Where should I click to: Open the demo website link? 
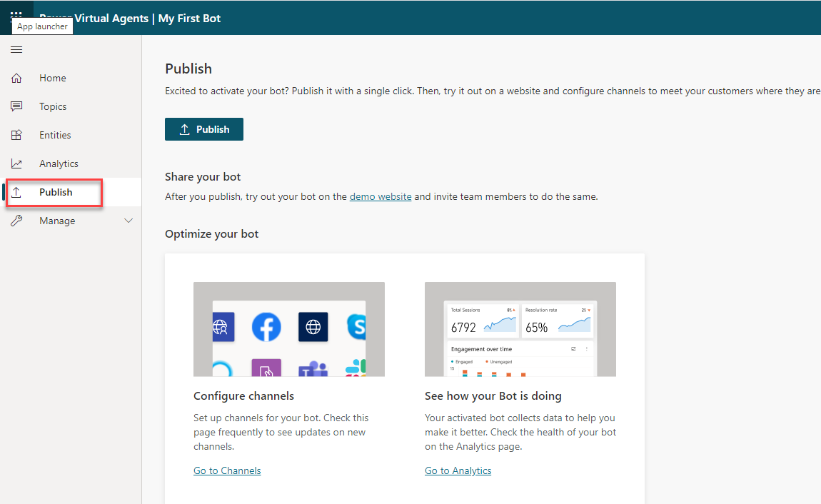pos(381,197)
